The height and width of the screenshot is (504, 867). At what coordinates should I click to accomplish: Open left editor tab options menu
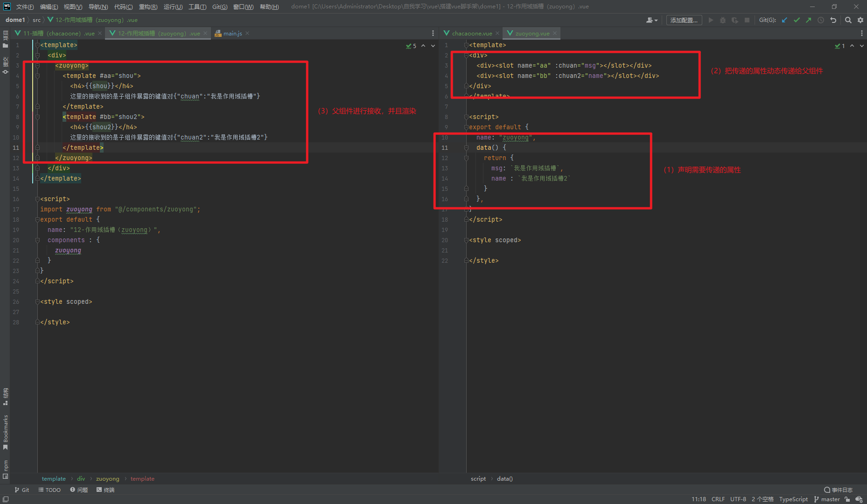(x=433, y=33)
